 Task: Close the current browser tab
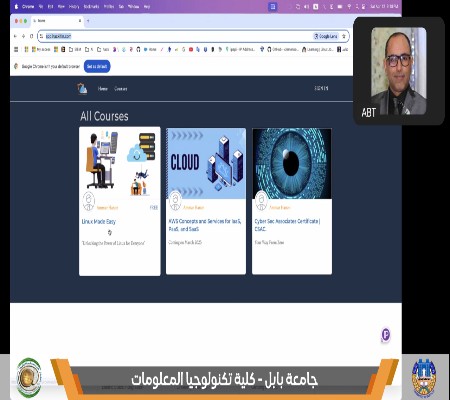coord(80,21)
